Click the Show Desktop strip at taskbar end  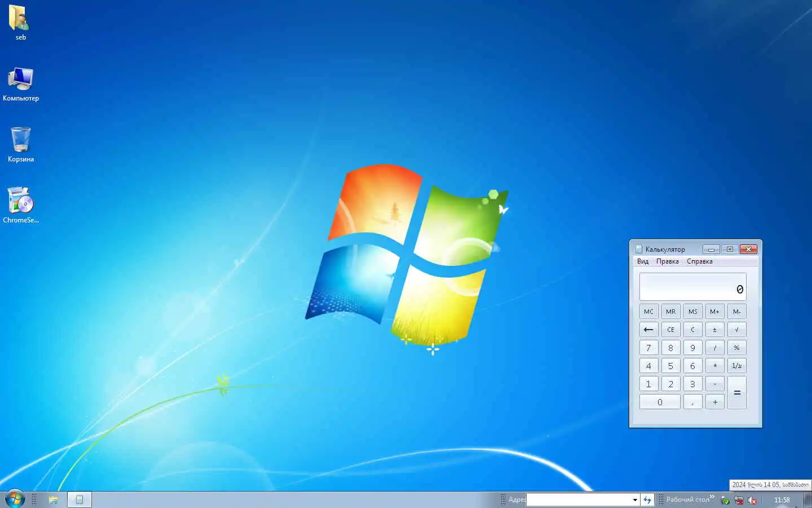coord(807,500)
